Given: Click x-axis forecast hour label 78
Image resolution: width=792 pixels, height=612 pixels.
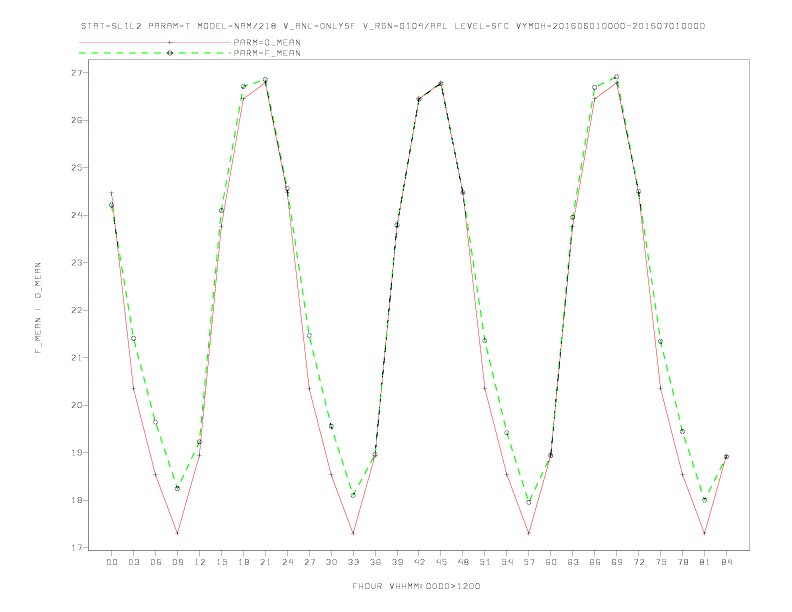Looking at the screenshot, I should pos(682,562).
